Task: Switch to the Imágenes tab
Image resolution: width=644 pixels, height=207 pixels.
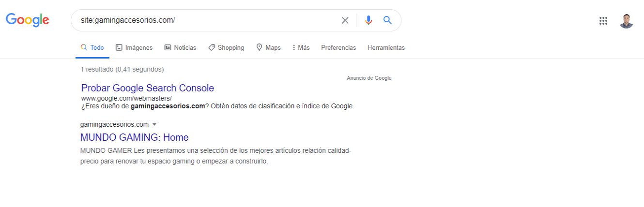Action: tap(134, 48)
